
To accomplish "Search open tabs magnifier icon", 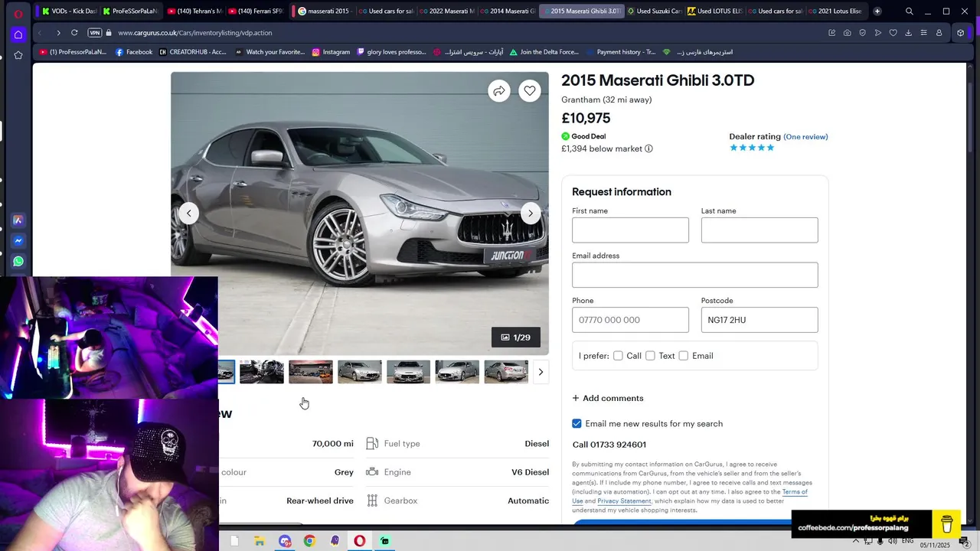I will tap(909, 11).
